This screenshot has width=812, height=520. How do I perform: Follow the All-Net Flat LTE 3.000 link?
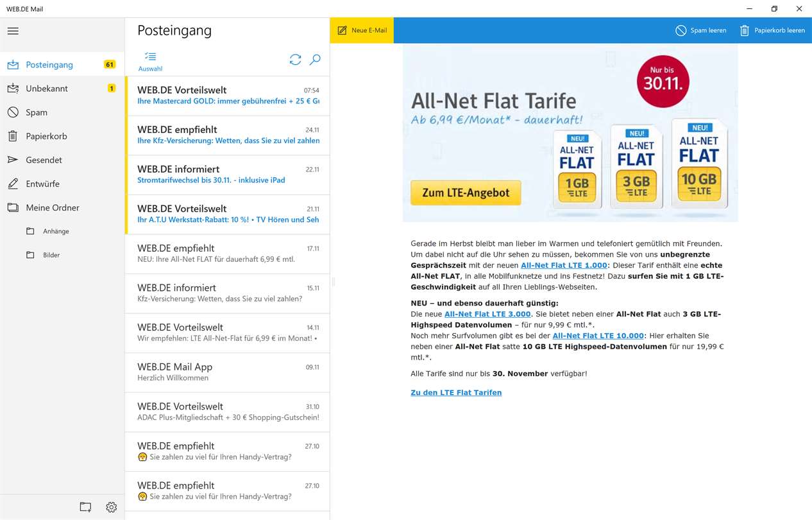pyautogui.click(x=487, y=314)
